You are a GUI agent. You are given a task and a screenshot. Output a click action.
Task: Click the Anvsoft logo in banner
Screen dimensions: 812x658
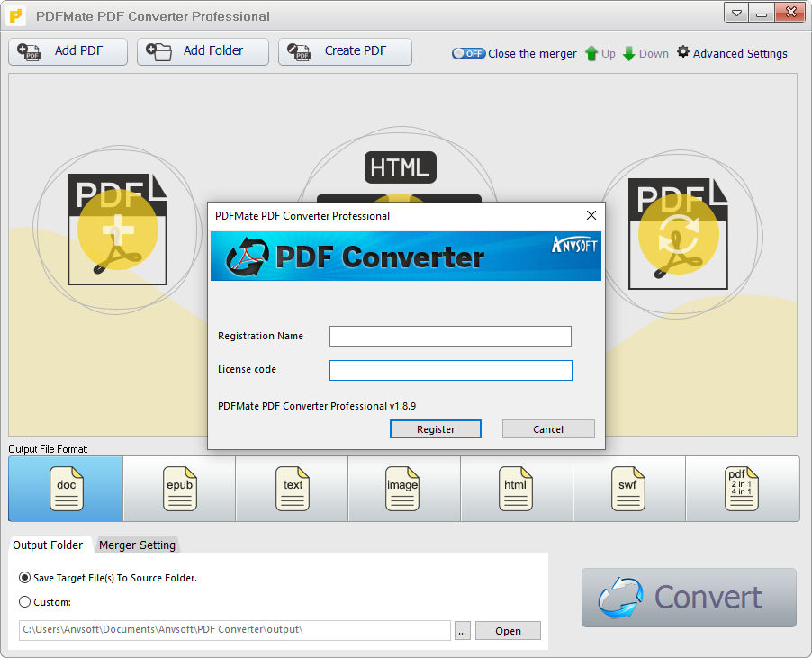[574, 244]
